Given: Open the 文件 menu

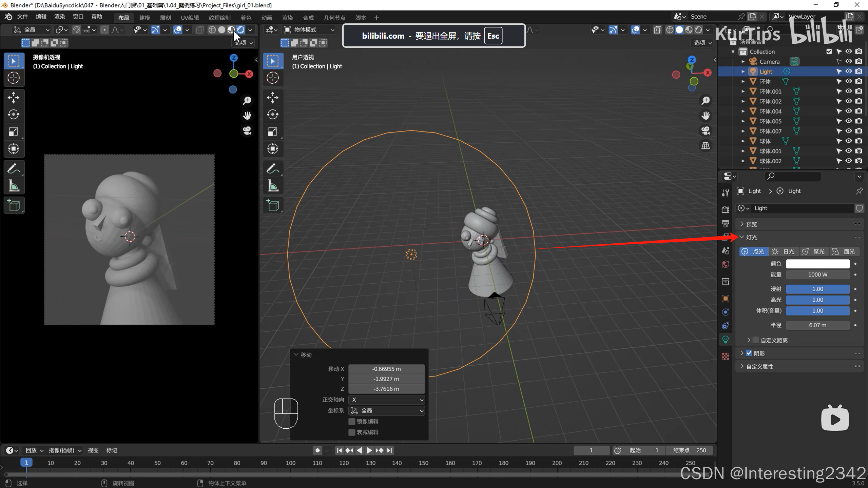Looking at the screenshot, I should [x=22, y=17].
